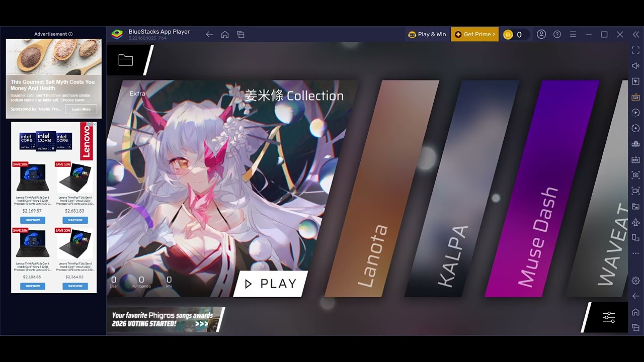
Task: Click the volume speaker icon in sidebar
Action: pos(636,65)
